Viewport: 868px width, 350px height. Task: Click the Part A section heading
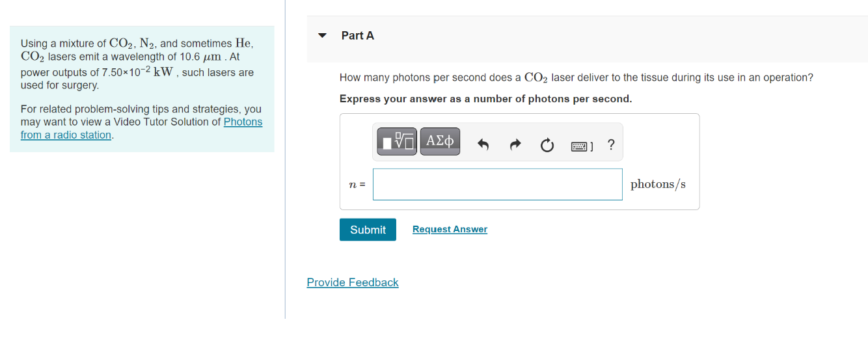(x=357, y=36)
